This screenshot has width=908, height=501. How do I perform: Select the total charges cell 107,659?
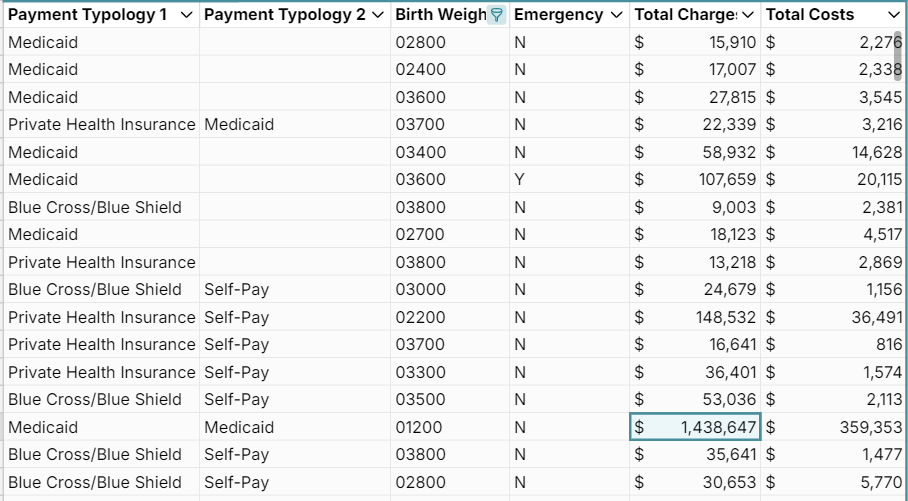pyautogui.click(x=695, y=180)
